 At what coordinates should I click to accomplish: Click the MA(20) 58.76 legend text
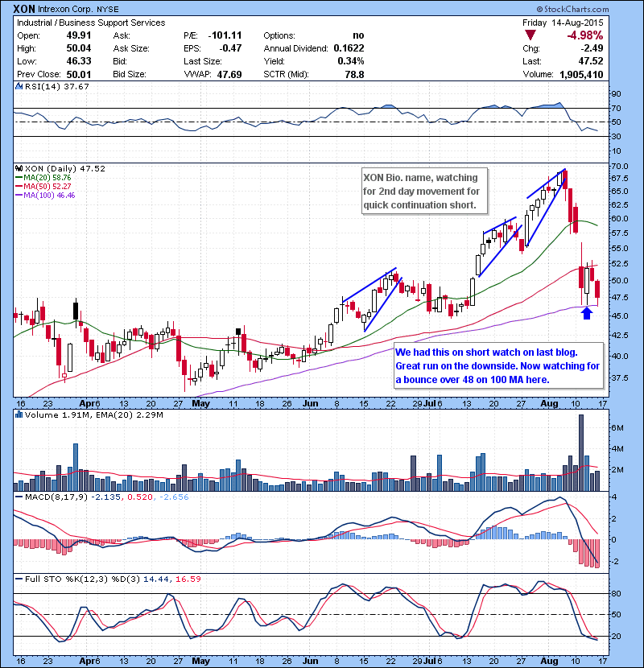point(47,178)
